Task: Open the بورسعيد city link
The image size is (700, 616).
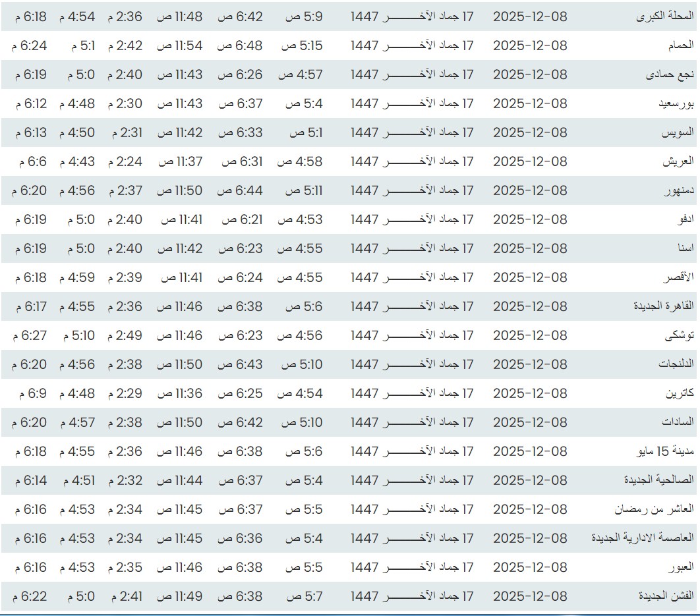Action: pyautogui.click(x=676, y=103)
